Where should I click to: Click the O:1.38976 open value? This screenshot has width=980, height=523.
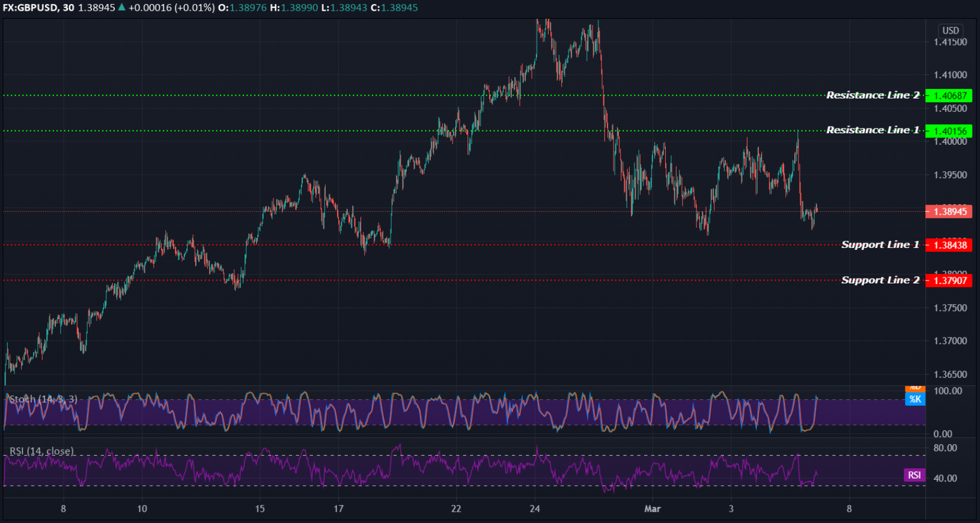click(x=242, y=8)
